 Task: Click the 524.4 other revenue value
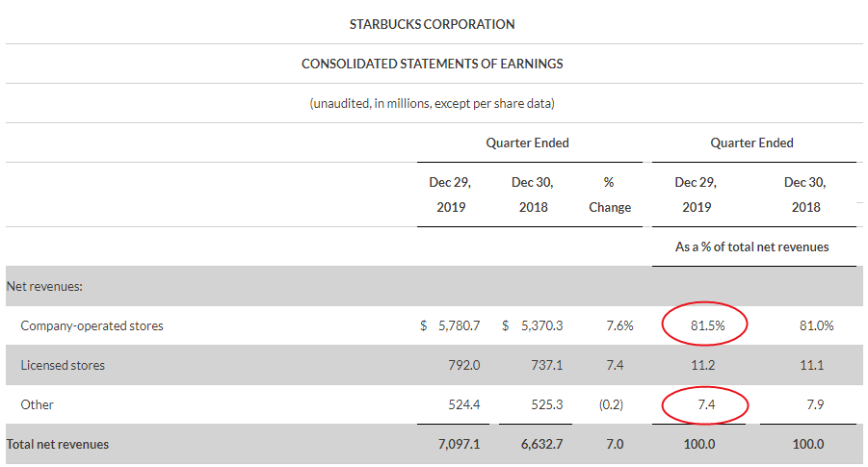pyautogui.click(x=464, y=404)
